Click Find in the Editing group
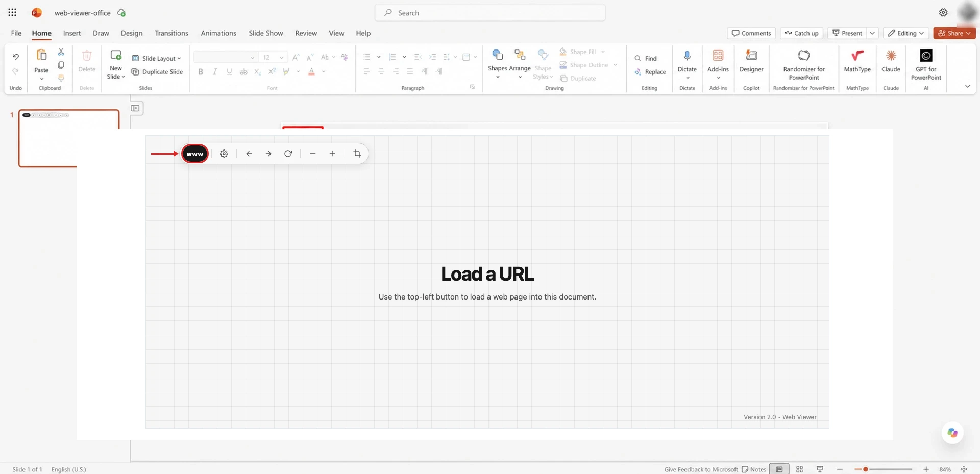The width and height of the screenshot is (980, 474). pyautogui.click(x=646, y=58)
